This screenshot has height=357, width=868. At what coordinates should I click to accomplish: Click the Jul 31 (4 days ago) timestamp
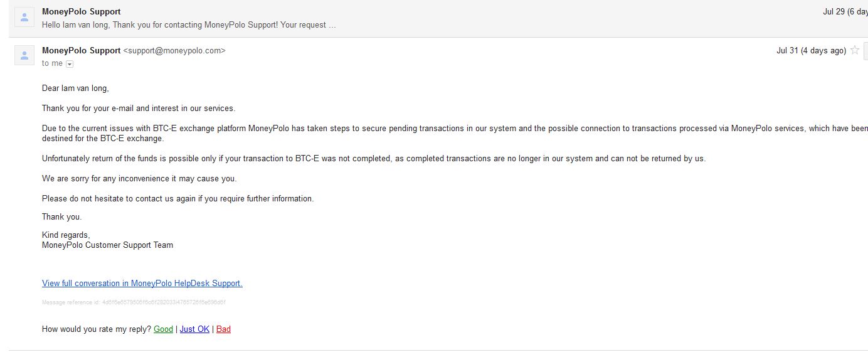coord(811,51)
